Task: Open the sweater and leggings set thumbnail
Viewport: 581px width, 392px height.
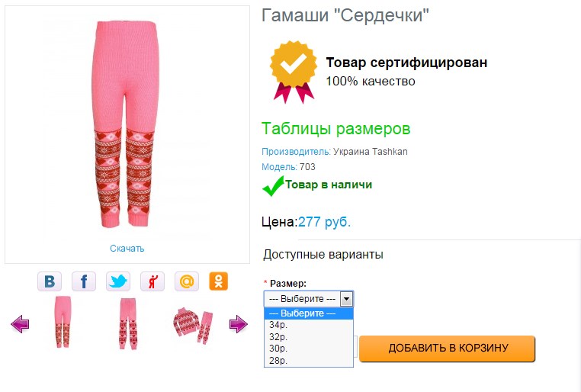Action: click(x=193, y=326)
